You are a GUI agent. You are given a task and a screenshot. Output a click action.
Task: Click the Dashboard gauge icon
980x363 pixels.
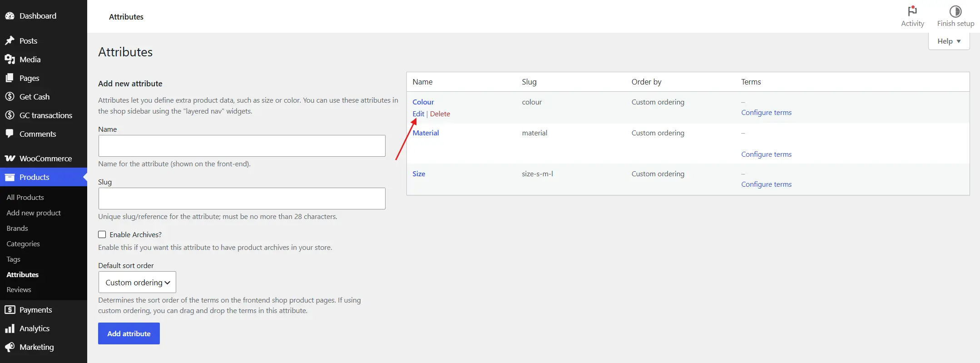pyautogui.click(x=10, y=16)
